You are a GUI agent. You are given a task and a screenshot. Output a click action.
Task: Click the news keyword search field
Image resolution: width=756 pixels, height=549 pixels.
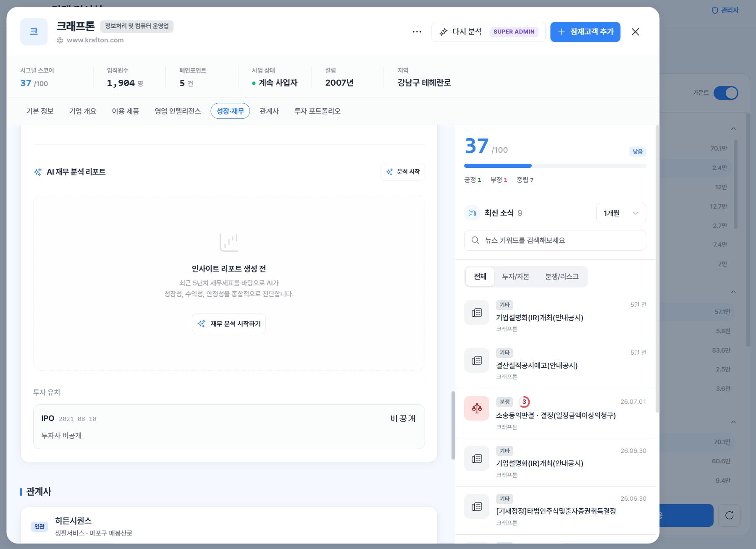point(555,240)
